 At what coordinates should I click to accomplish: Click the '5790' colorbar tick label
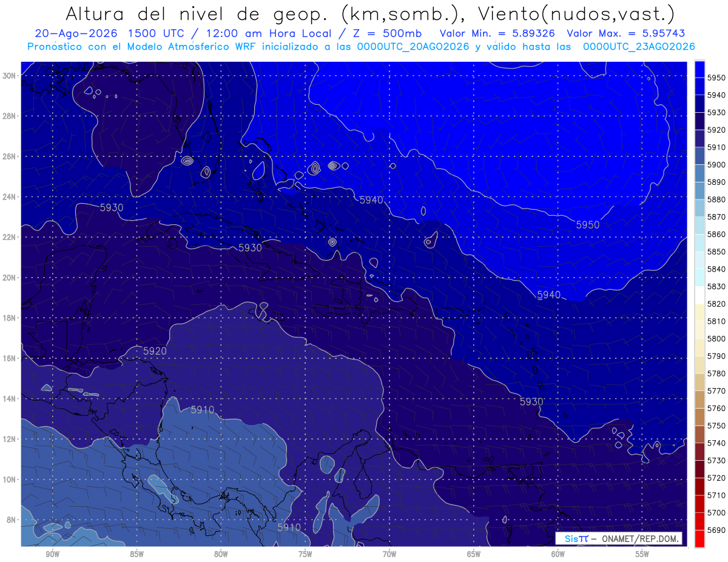(716, 356)
